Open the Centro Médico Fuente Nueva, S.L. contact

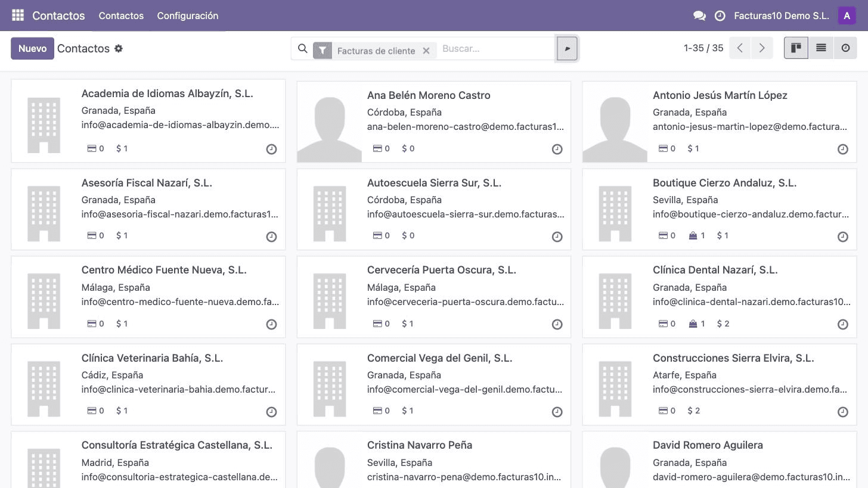click(148, 297)
